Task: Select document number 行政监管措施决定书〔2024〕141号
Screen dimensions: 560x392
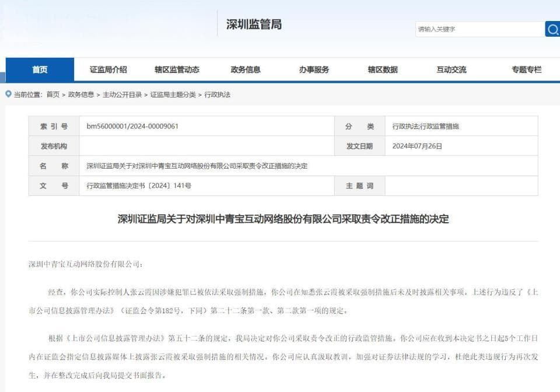Action: 139,185
